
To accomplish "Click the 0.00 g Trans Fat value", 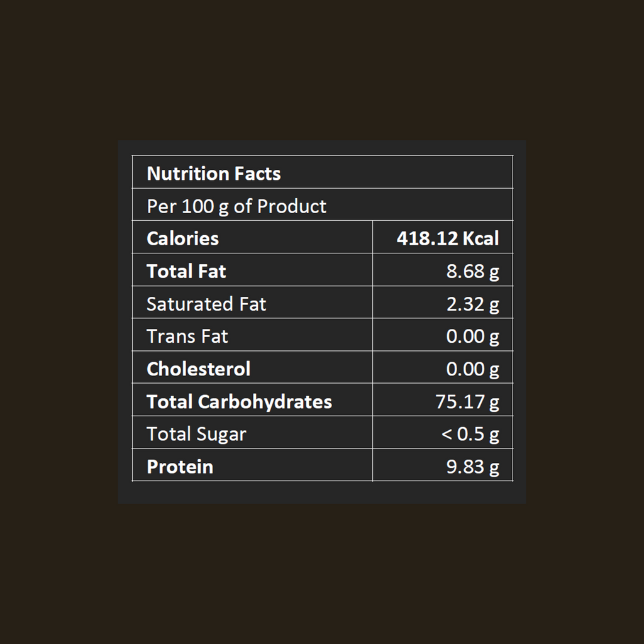I will (472, 336).
